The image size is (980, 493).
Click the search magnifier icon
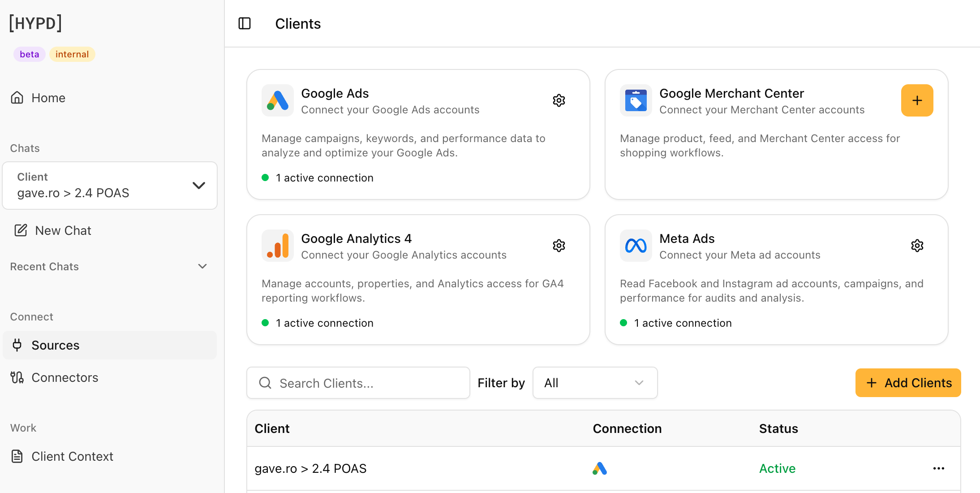click(265, 383)
